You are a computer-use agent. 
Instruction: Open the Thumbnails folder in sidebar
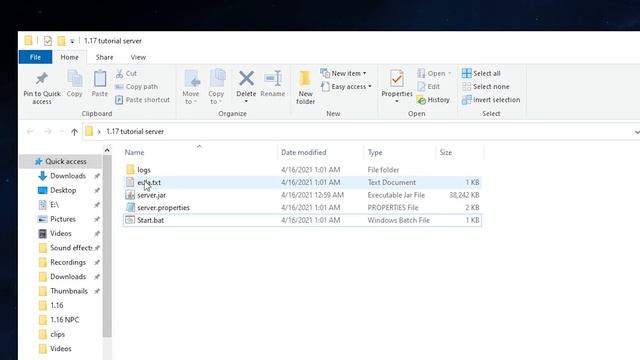[x=63, y=291]
